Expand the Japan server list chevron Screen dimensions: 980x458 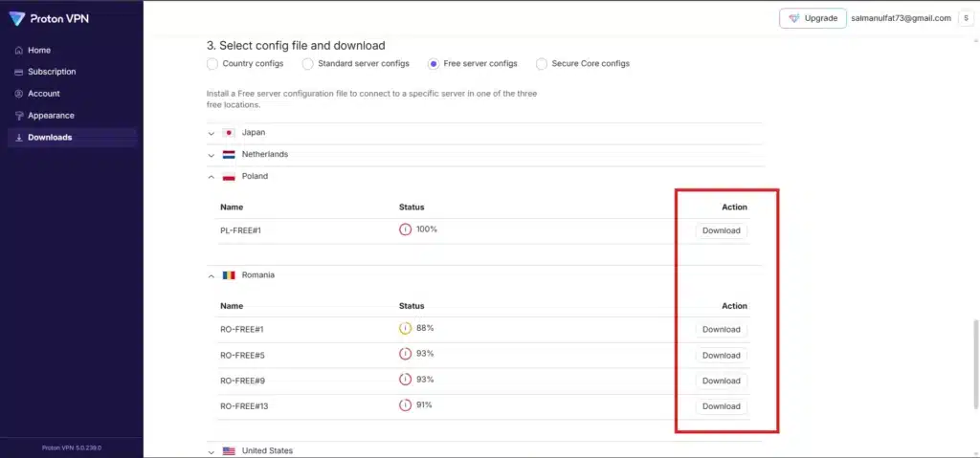[x=212, y=134]
